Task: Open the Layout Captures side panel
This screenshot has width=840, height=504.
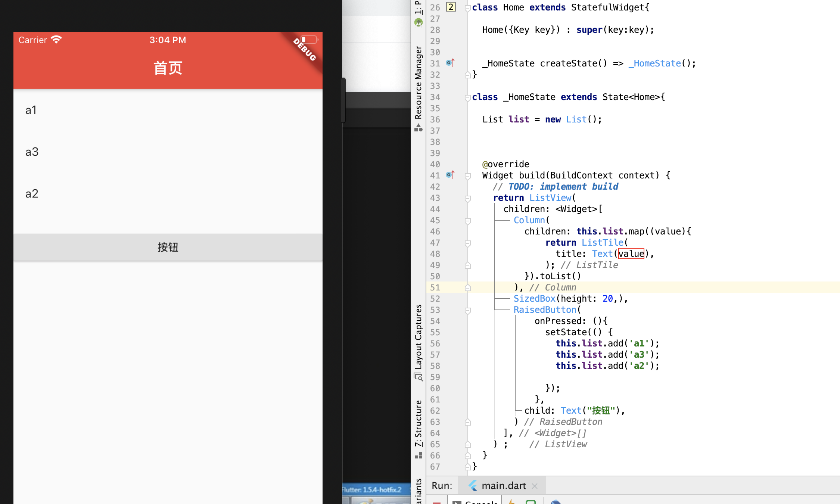Action: point(418,337)
